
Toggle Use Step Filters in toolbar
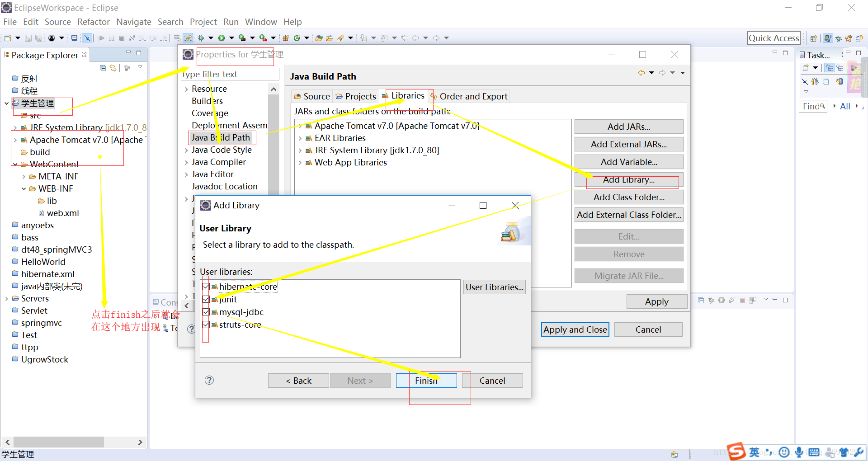pyautogui.click(x=188, y=38)
